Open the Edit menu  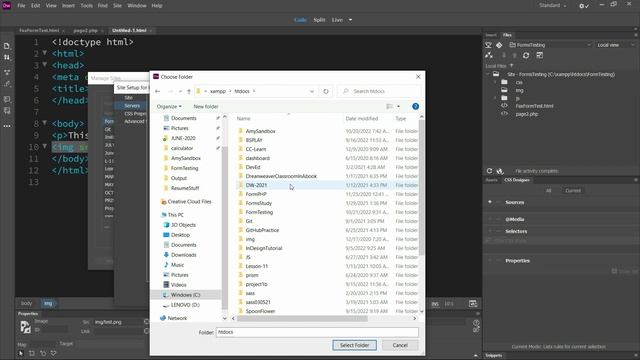[x=36, y=6]
